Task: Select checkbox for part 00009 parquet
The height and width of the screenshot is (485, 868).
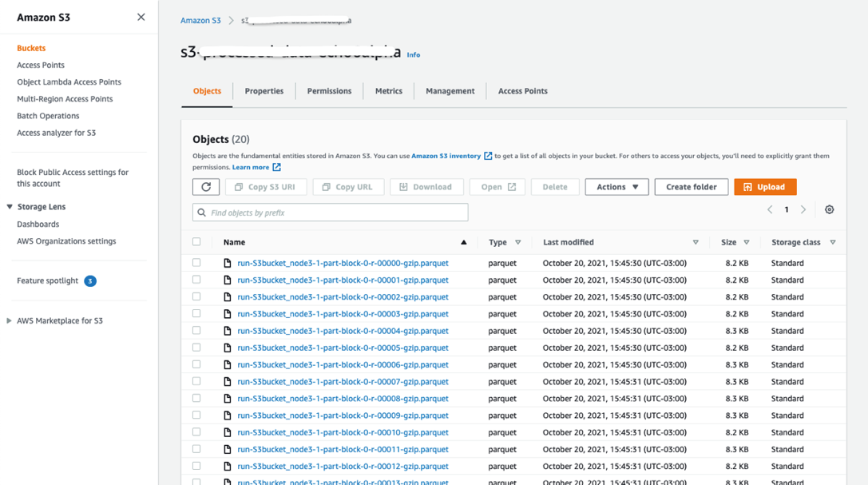Action: 196,415
